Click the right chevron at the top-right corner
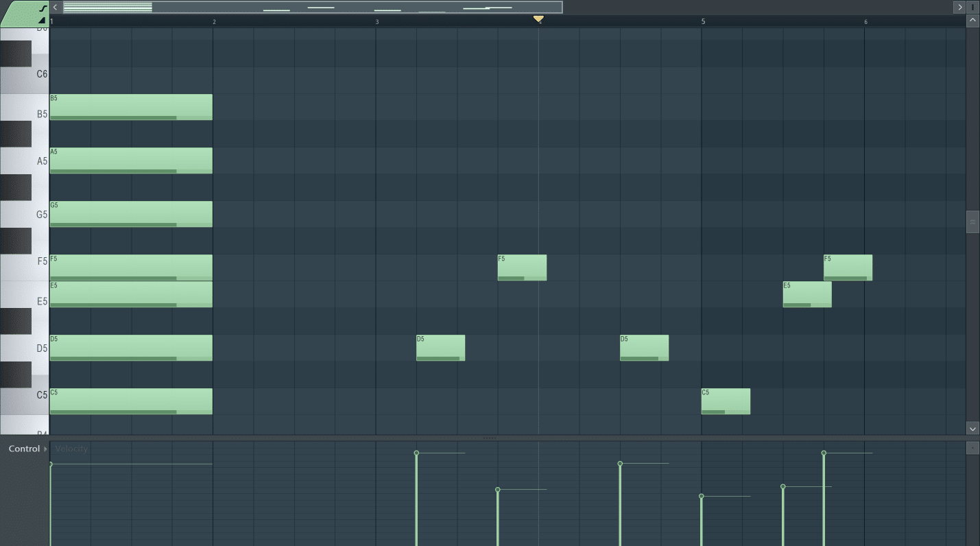 tap(959, 7)
